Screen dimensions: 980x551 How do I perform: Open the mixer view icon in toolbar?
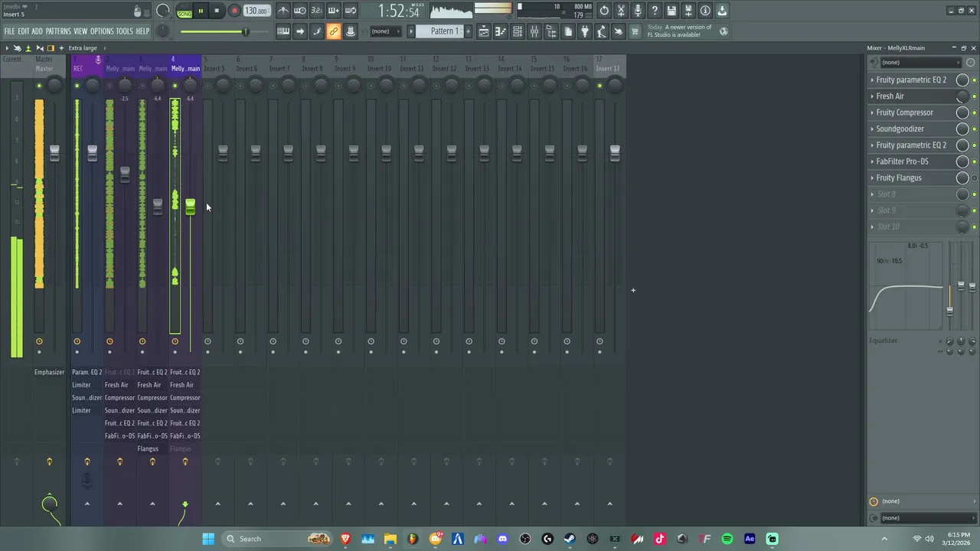pos(534,31)
